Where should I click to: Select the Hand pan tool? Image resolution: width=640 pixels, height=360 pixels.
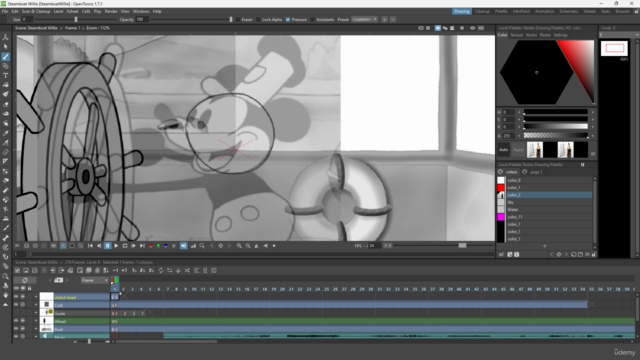[x=6, y=295]
